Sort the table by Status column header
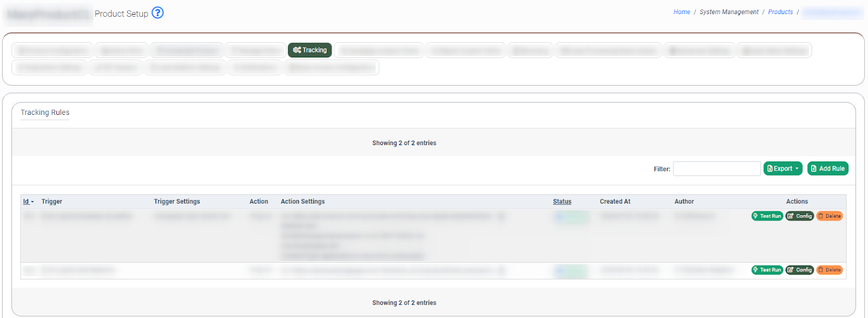868x318 pixels. [562, 202]
